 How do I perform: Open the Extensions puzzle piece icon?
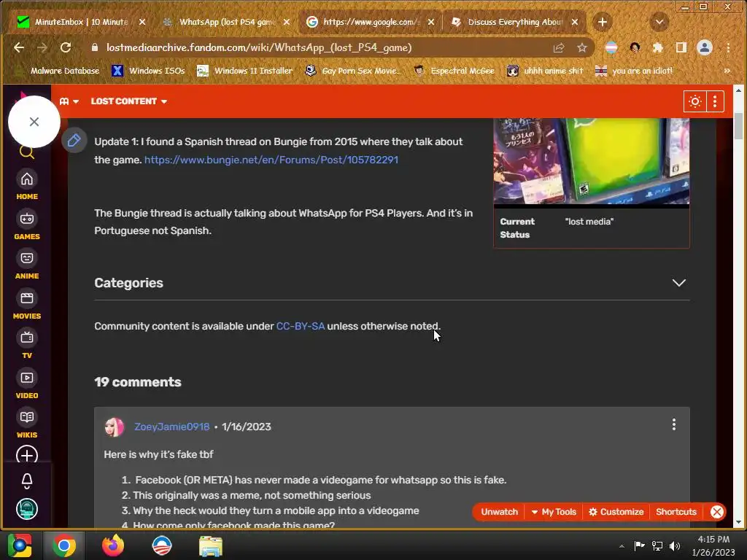[658, 47]
